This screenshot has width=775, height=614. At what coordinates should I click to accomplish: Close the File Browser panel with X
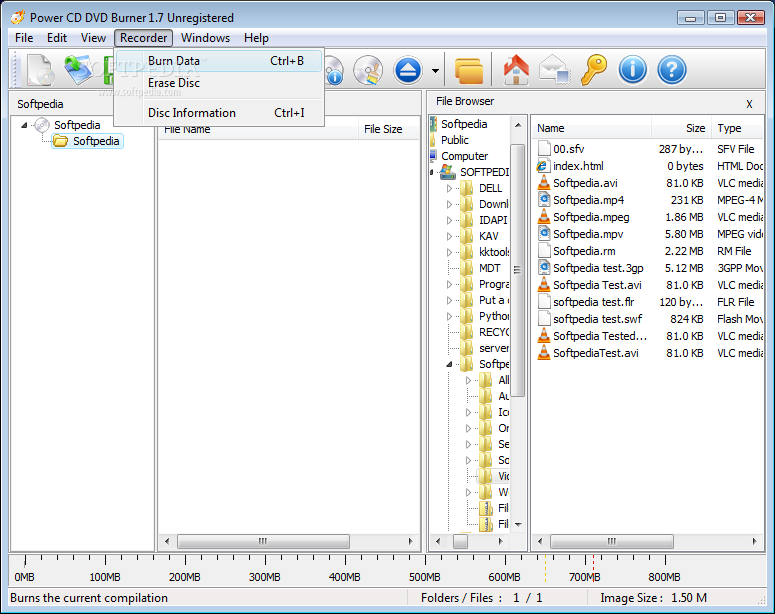(749, 104)
